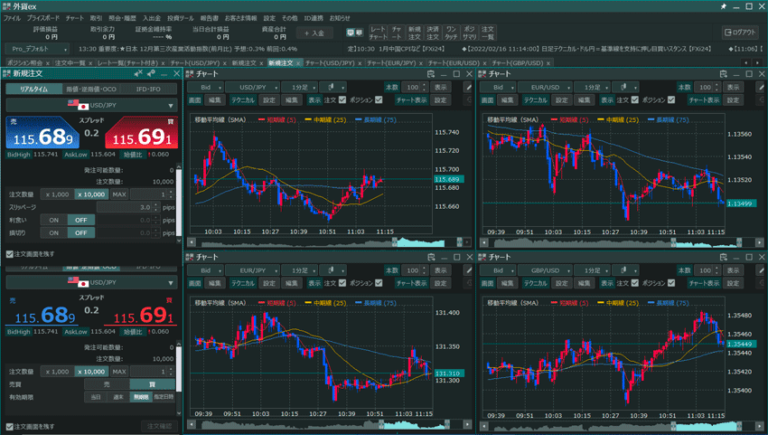This screenshot has width=768, height=435.
Task: Click the 外貨ex application logo icon
Action: 9,5
